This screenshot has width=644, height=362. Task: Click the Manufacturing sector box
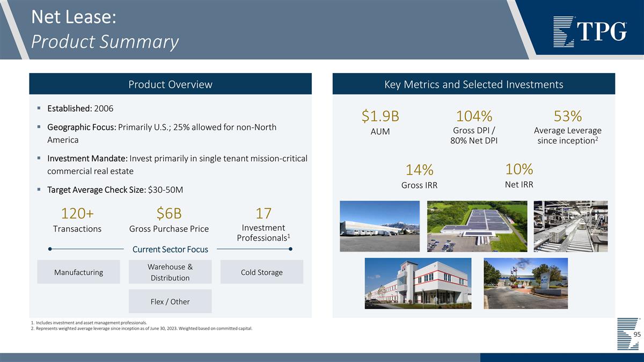(78, 272)
